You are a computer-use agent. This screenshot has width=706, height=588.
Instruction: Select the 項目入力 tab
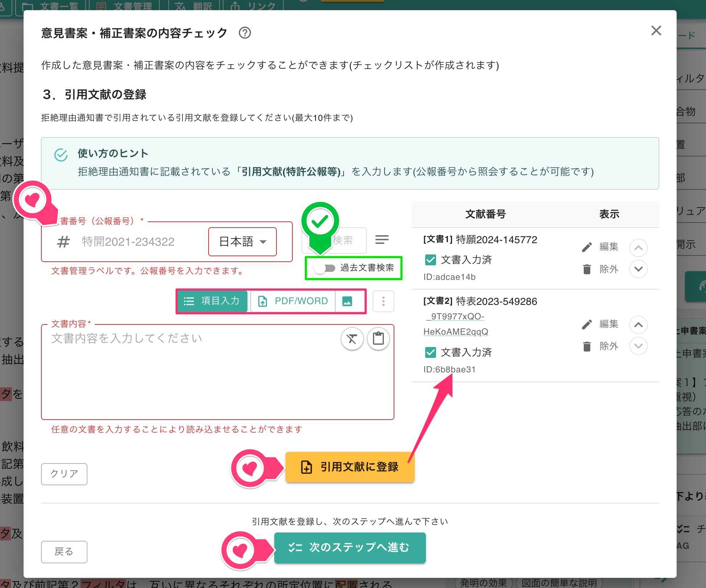212,301
